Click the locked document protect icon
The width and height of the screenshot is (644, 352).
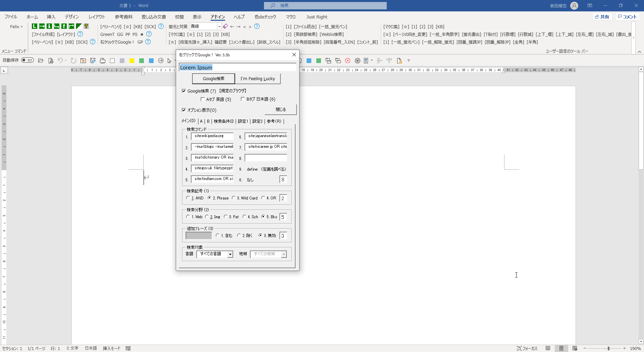pyautogui.click(x=399, y=61)
